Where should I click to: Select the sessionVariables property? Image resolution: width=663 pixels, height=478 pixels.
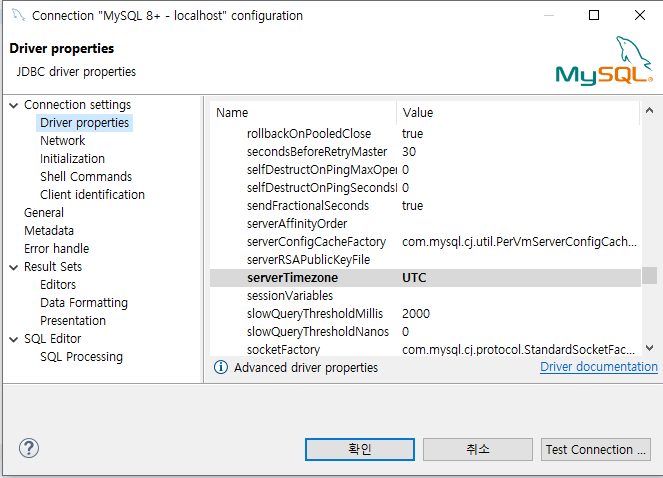pyautogui.click(x=290, y=295)
